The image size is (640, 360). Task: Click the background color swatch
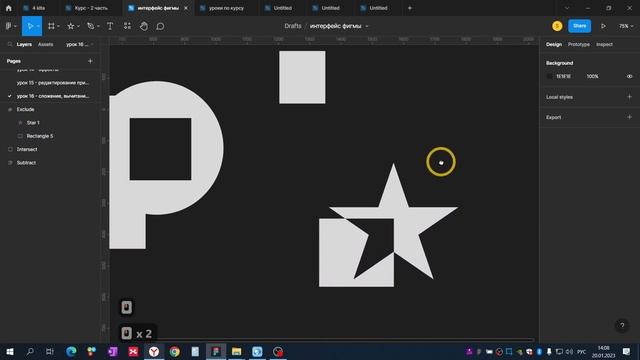(549, 76)
